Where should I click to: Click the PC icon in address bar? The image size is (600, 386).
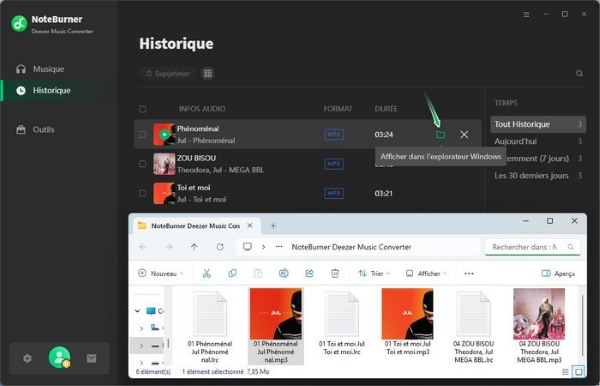pos(247,247)
